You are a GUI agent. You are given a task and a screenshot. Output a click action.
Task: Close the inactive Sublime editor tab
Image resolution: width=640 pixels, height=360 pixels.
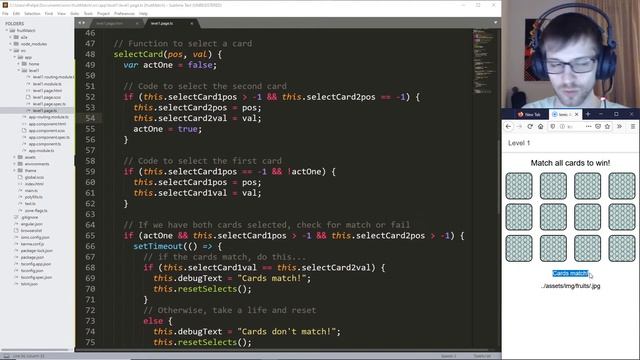pyautogui.click(x=137, y=24)
